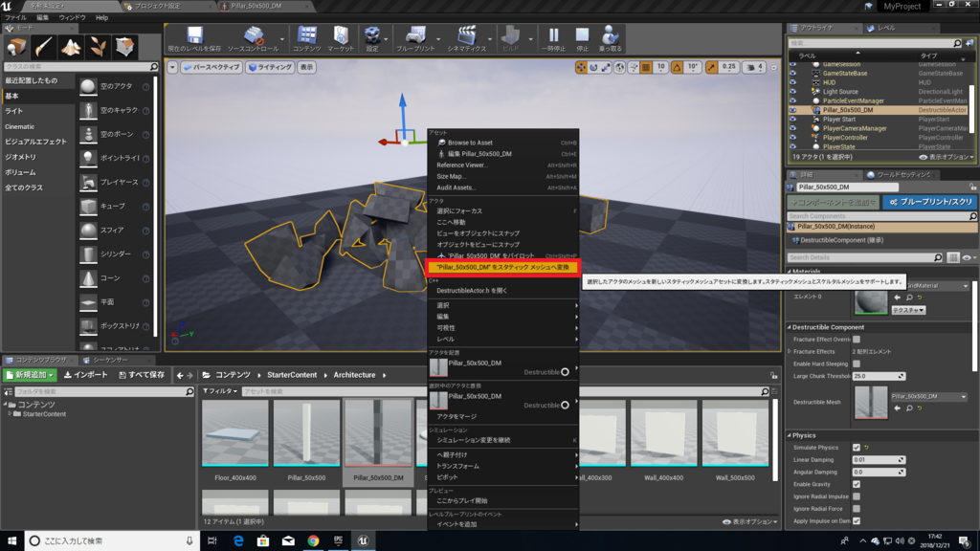Click the Possess player toolbar icon
This screenshot has width=980, height=551.
click(610, 38)
